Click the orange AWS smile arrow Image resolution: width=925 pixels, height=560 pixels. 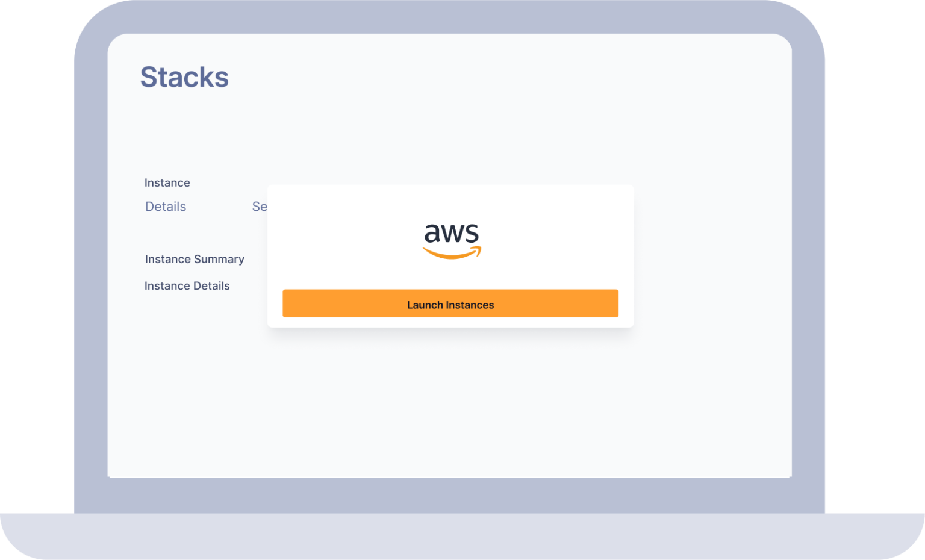(452, 253)
